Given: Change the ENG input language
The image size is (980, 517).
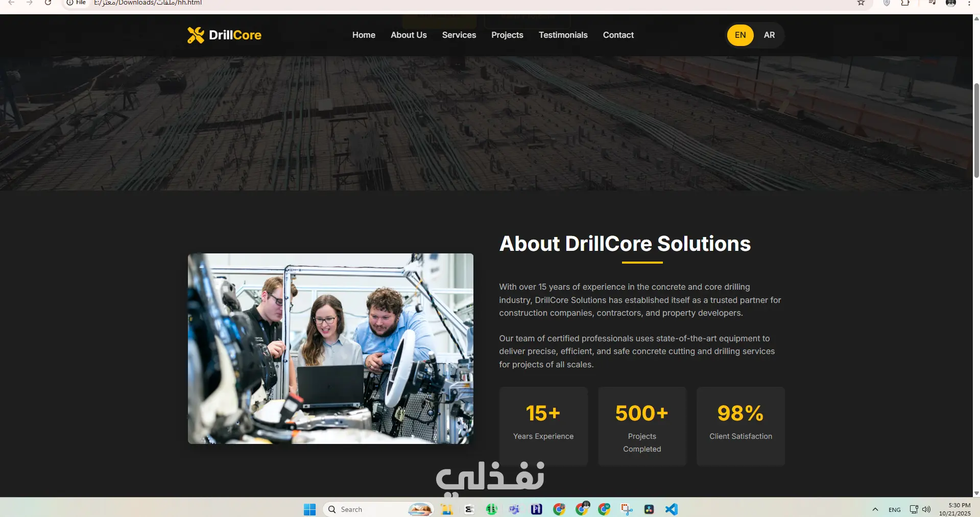Looking at the screenshot, I should (x=895, y=509).
